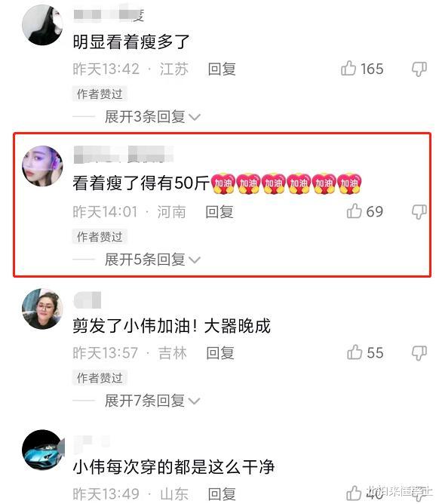
Task: Dislike the 看着瘦了得有50斤 comment
Action: pos(419,212)
